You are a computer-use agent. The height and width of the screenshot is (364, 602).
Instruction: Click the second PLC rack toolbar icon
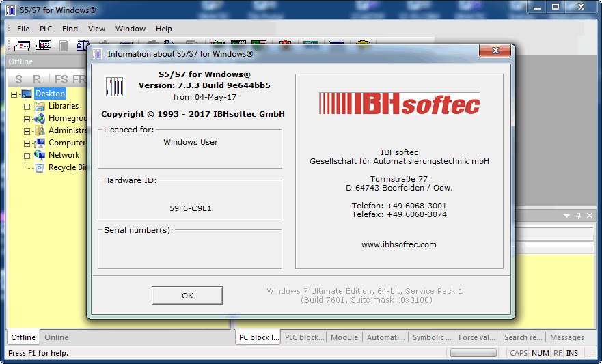coord(43,46)
